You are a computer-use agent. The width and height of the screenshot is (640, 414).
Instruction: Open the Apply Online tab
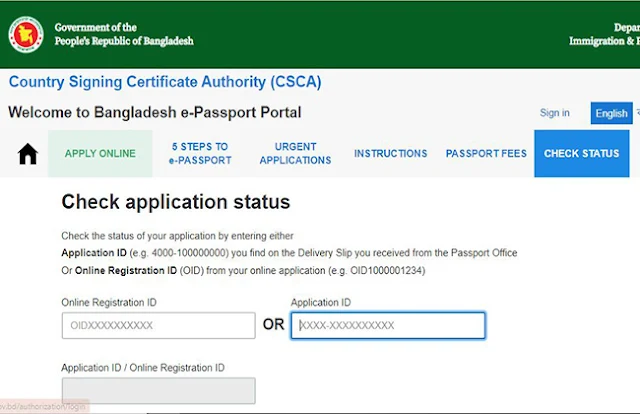pos(100,154)
